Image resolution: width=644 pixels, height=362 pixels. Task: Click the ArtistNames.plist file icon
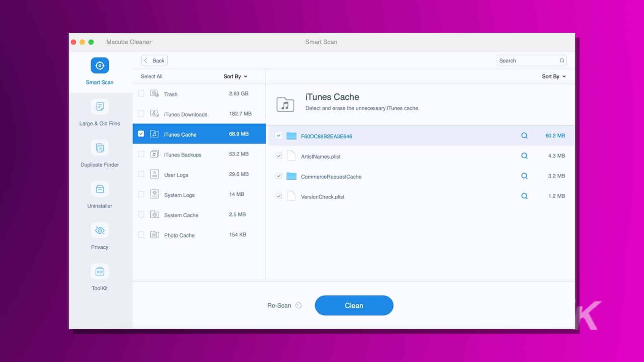tap(291, 156)
